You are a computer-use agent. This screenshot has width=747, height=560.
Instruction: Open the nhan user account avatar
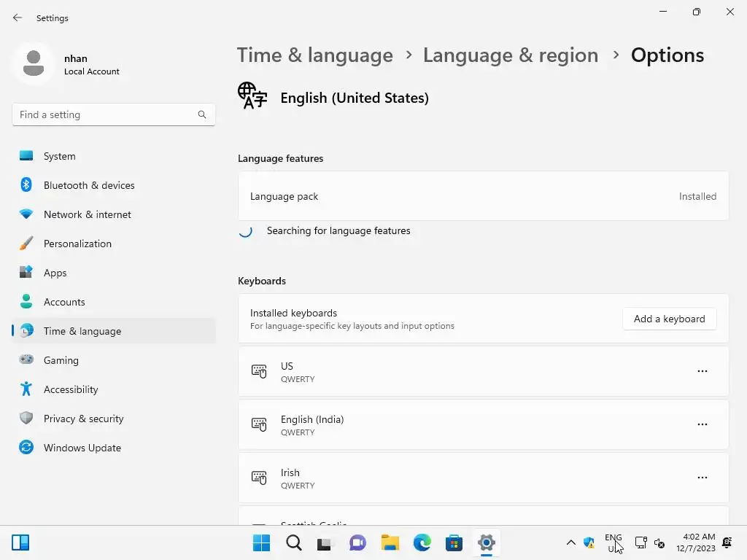click(x=34, y=63)
